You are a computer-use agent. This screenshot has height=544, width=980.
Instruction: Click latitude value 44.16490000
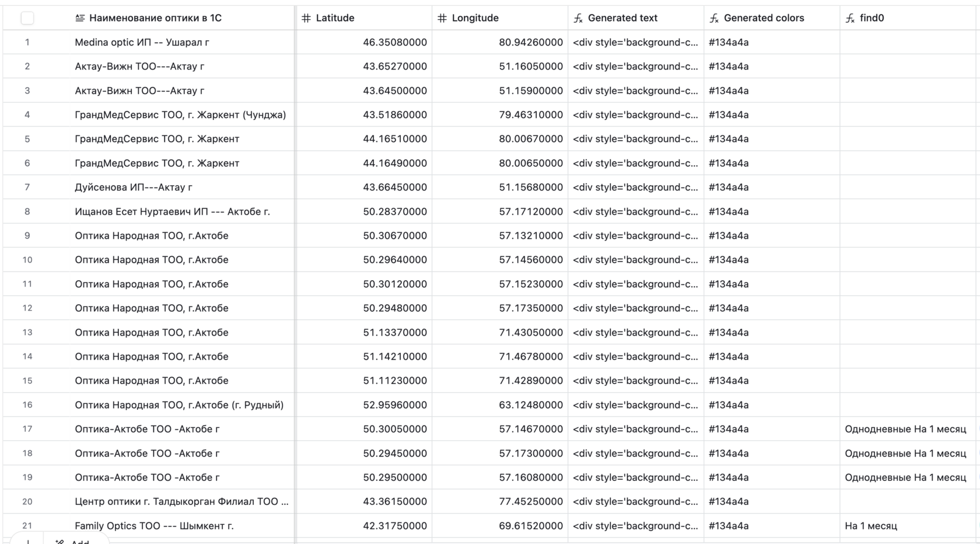point(395,163)
